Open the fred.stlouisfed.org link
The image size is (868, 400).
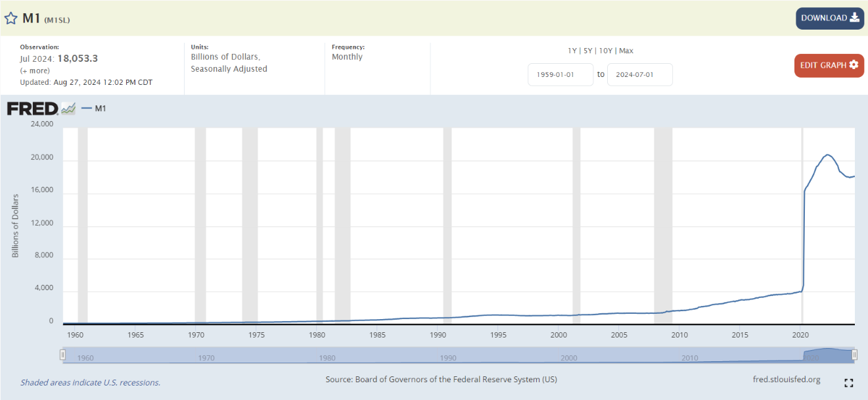[787, 380]
